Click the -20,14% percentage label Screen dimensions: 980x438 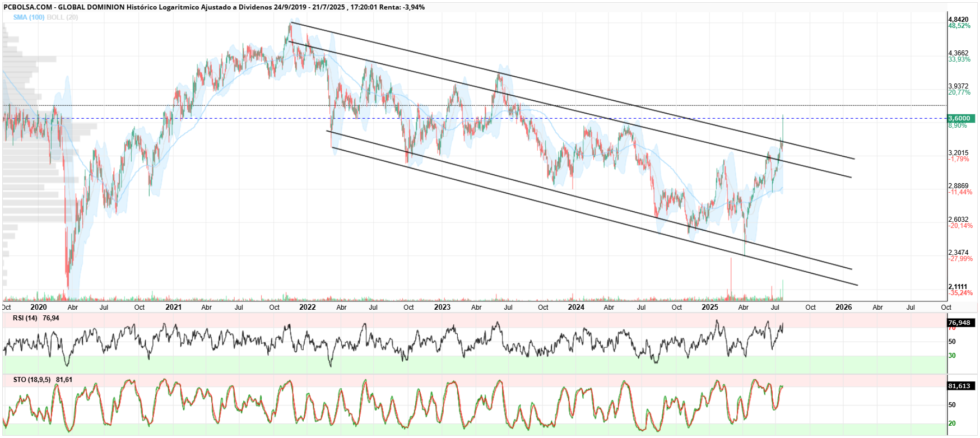click(x=960, y=226)
